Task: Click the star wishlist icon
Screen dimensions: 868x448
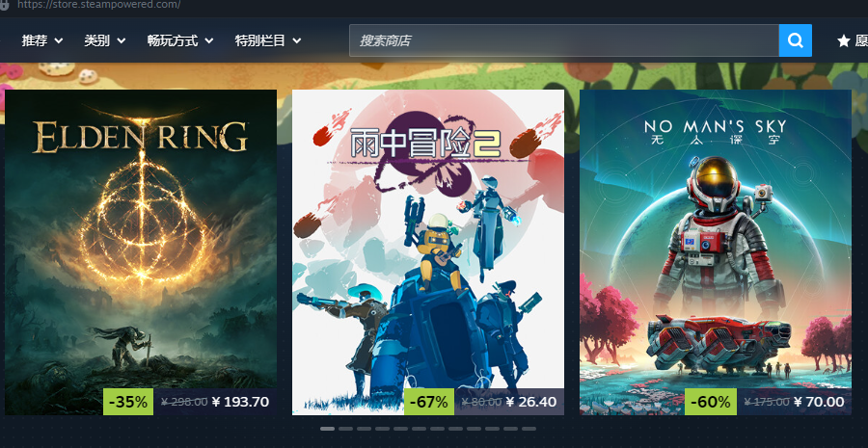Action: pyautogui.click(x=844, y=40)
